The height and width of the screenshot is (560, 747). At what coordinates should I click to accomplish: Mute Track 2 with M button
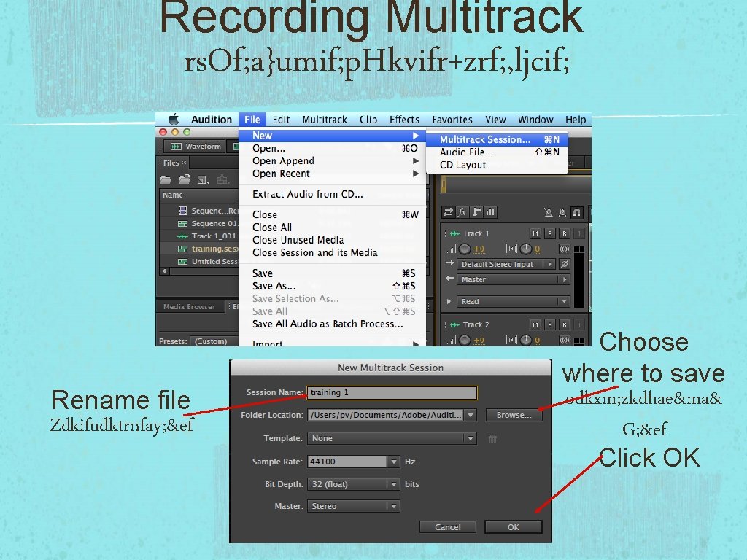click(535, 324)
